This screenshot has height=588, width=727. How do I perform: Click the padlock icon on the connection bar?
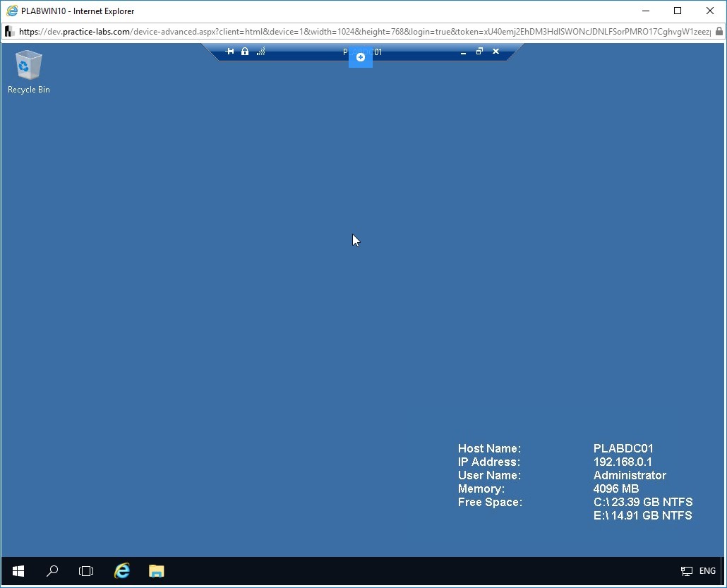245,52
